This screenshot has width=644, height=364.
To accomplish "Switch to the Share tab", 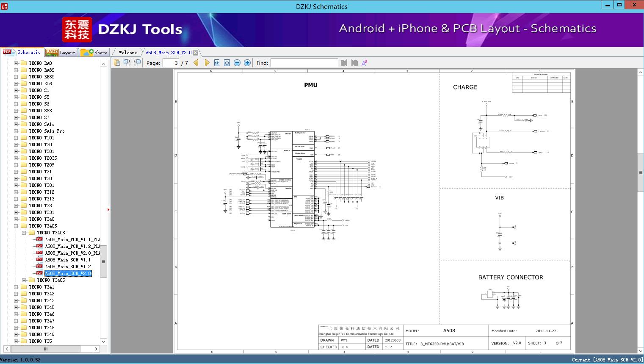I will [94, 53].
